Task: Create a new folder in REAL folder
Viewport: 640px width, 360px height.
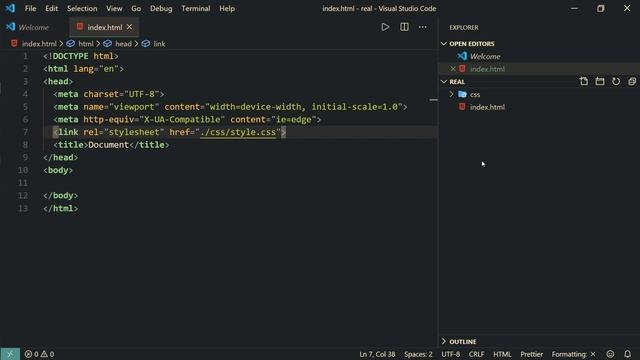Action: coord(600,82)
